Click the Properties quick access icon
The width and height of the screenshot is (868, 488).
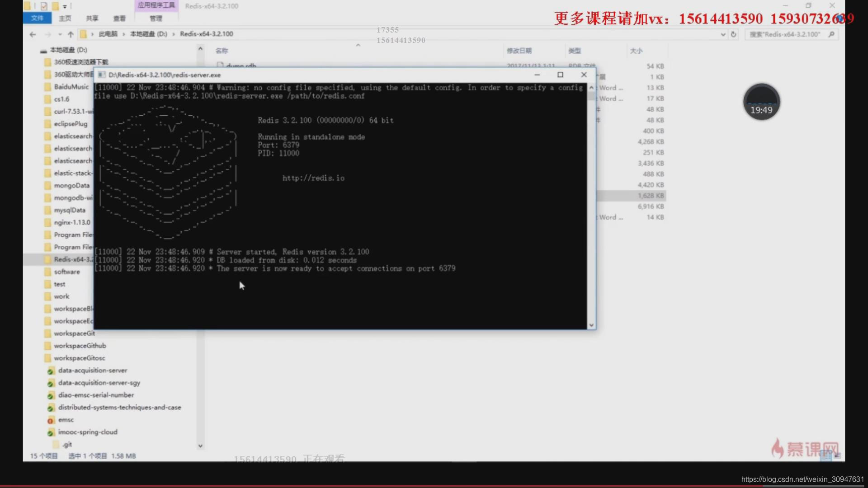pos(44,6)
